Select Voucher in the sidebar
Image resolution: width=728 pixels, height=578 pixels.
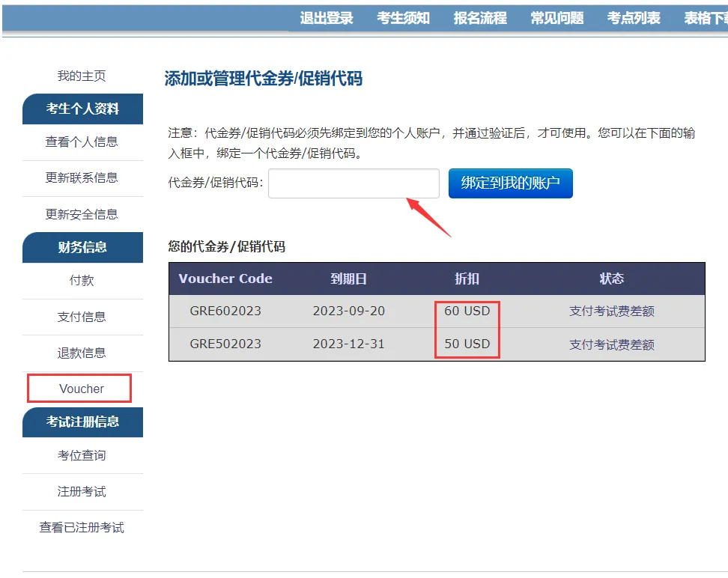[x=82, y=389]
